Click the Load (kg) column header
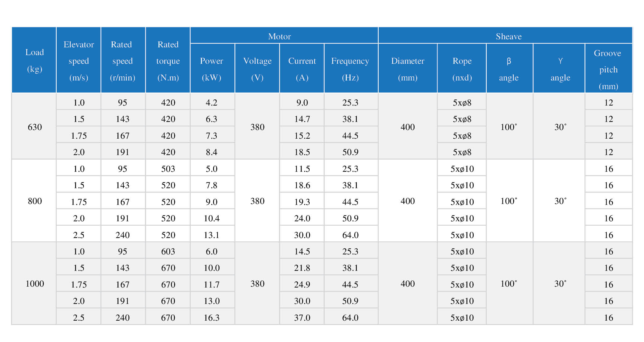The width and height of the screenshot is (644, 342). [x=34, y=60]
